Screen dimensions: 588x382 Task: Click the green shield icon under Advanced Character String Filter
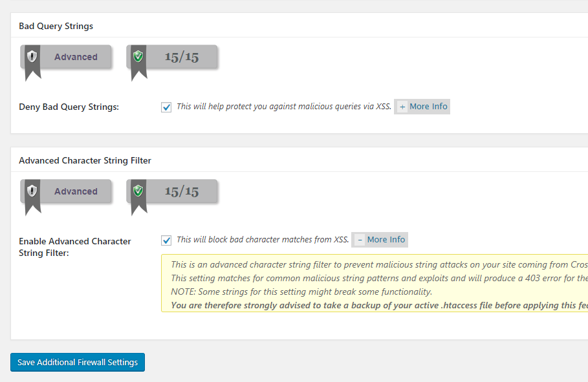(x=138, y=191)
